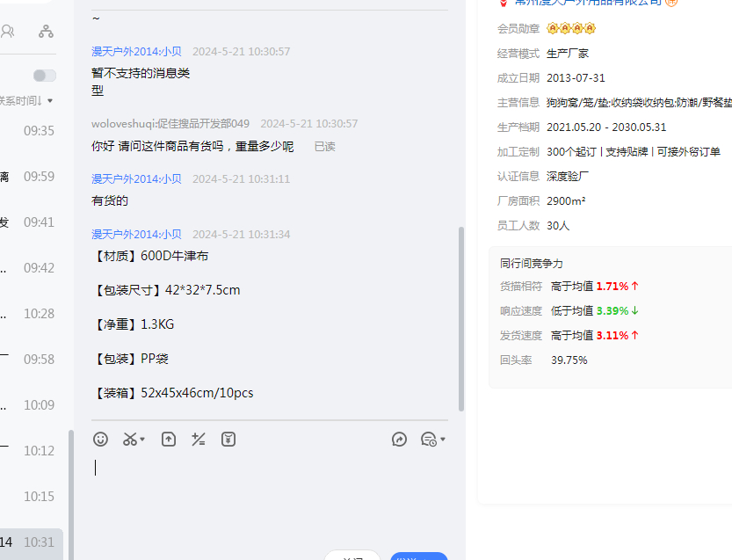Open dropdown arrow beside scissors icon

tap(142, 440)
